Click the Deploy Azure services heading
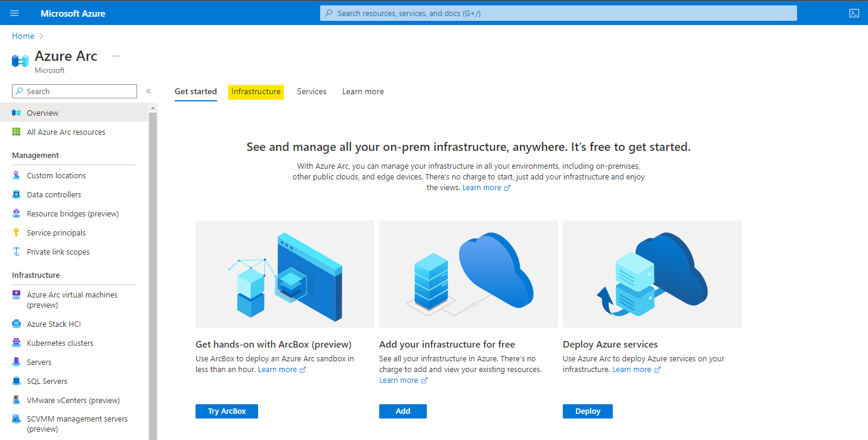 tap(610, 345)
